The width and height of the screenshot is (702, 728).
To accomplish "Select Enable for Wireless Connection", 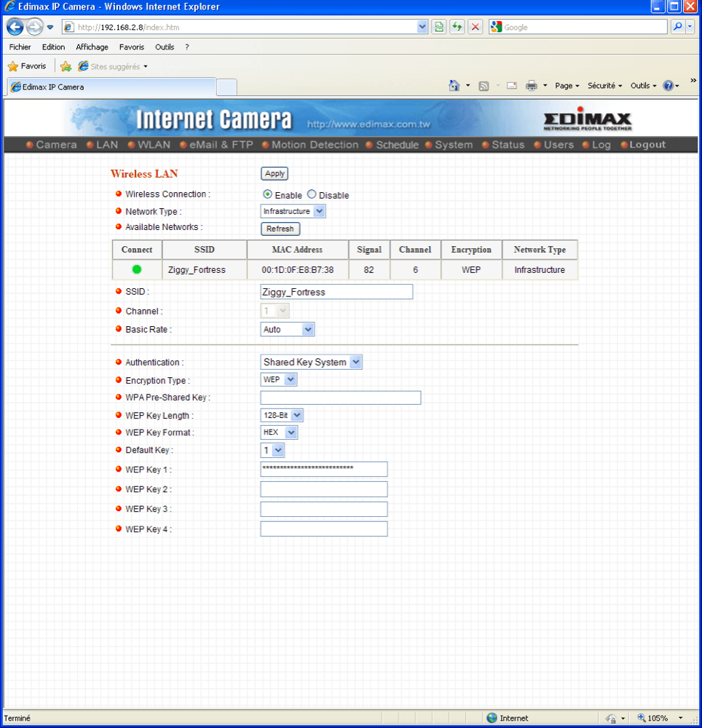I will pyautogui.click(x=267, y=194).
